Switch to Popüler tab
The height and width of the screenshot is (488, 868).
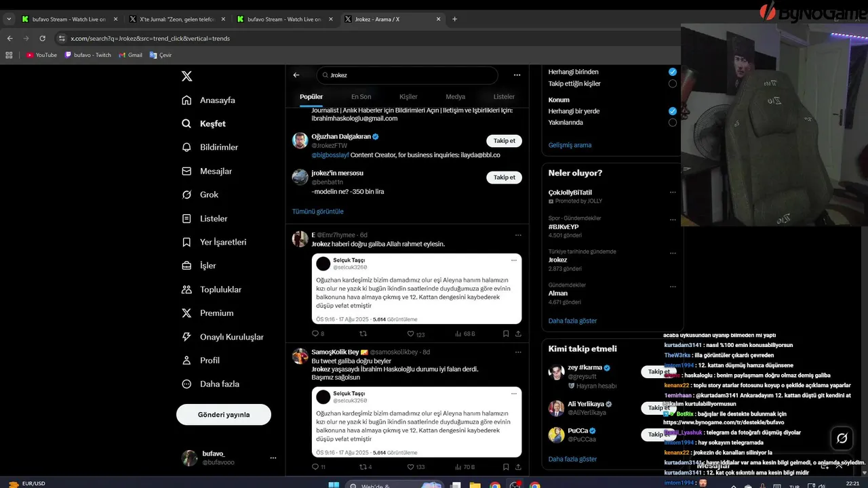coord(311,97)
